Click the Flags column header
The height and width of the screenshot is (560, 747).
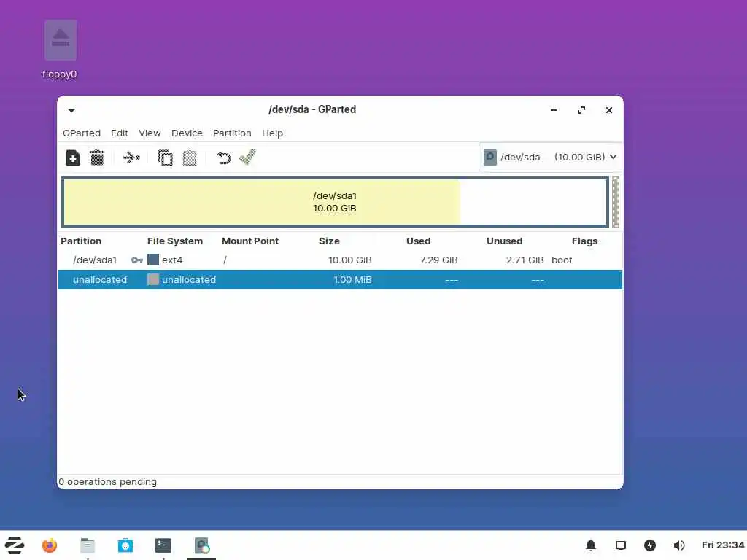[584, 241]
